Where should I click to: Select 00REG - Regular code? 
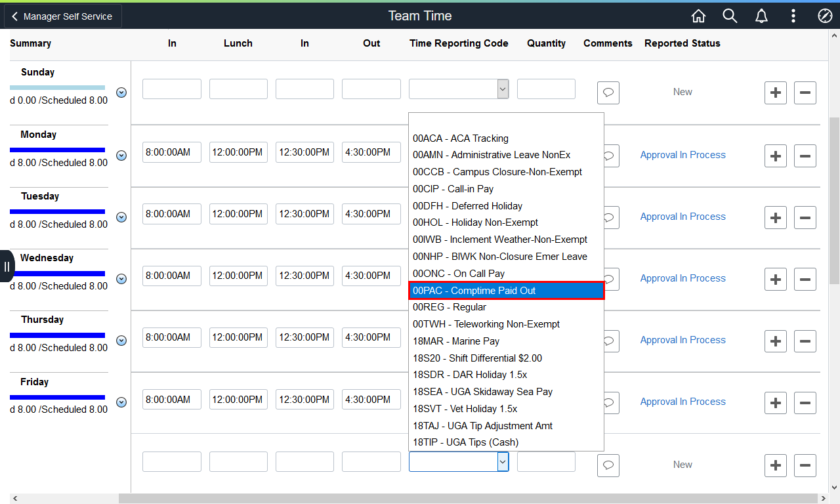(506, 307)
